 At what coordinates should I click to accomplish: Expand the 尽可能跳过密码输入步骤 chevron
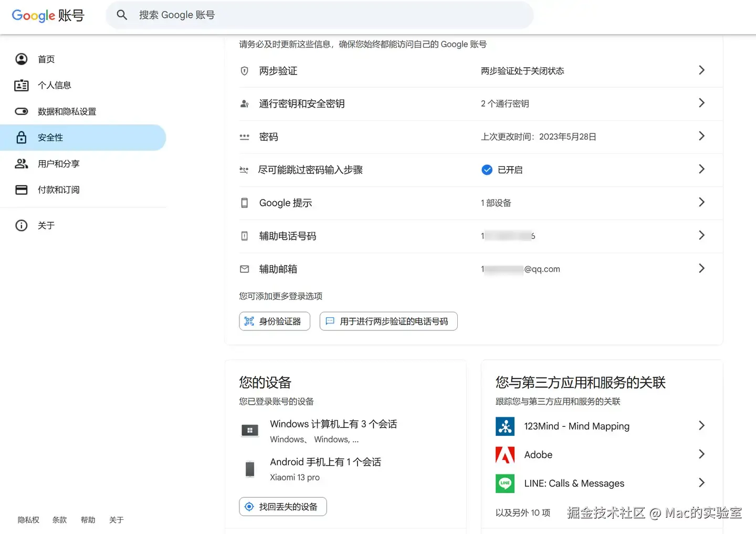[701, 170]
